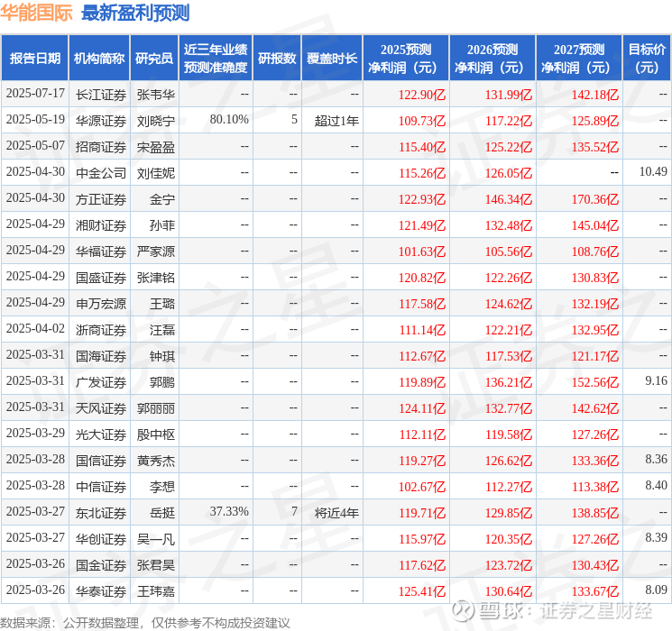
Task: Click the 2025预测净利润 header
Action: pos(406,59)
